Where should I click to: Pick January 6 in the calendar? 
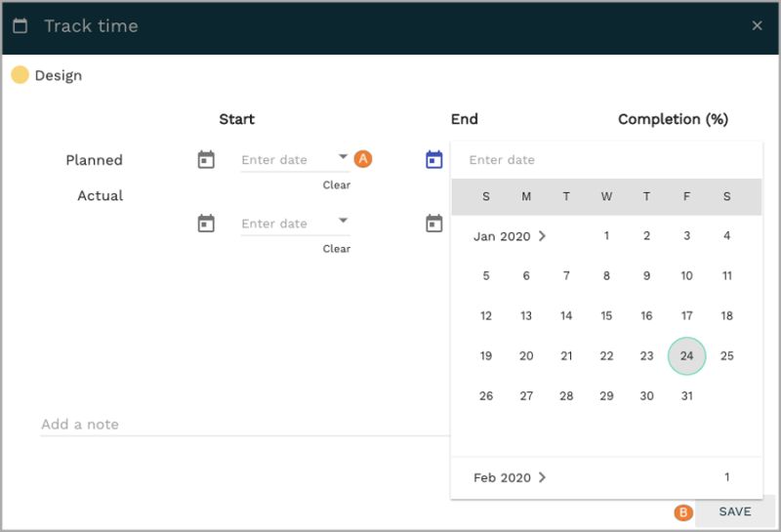526,275
